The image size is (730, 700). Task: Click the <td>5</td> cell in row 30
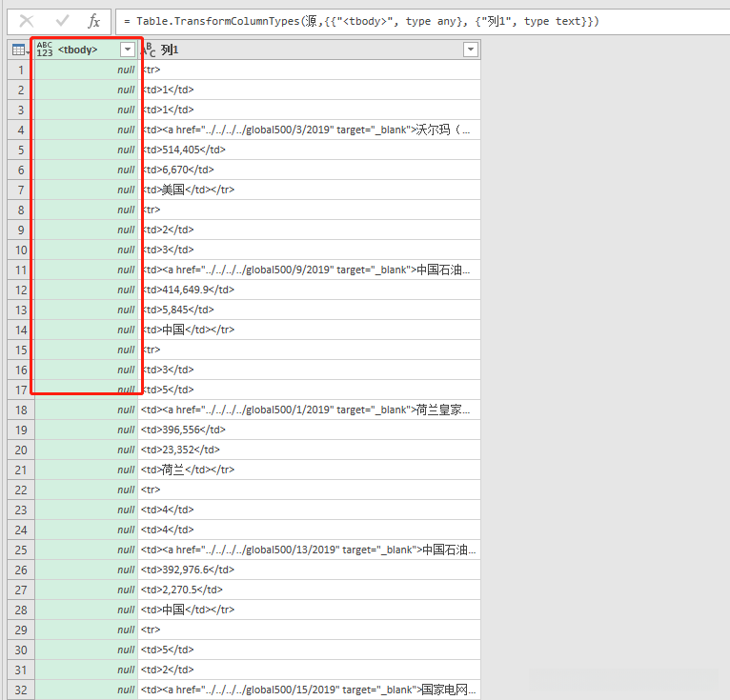click(309, 650)
